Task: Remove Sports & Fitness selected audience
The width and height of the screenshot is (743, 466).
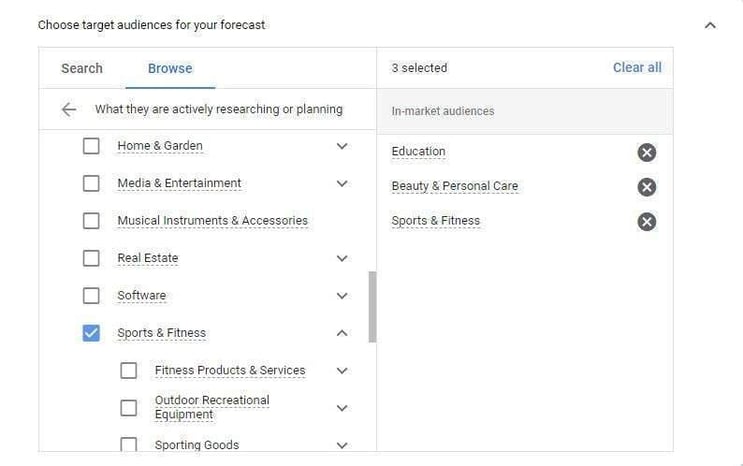Action: click(647, 221)
